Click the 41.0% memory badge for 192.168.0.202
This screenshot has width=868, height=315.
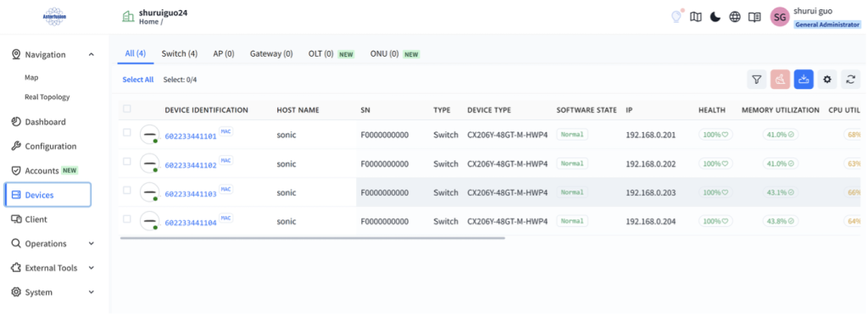pyautogui.click(x=781, y=163)
